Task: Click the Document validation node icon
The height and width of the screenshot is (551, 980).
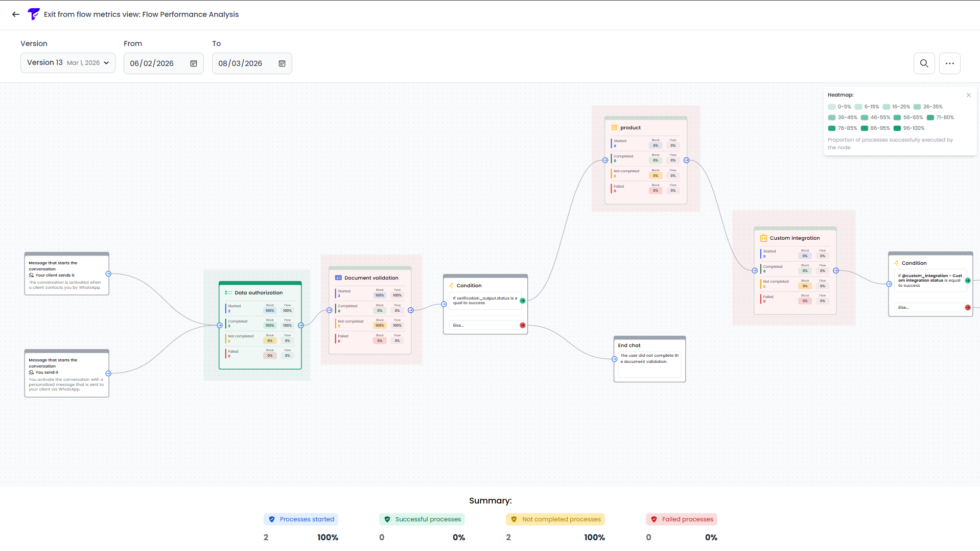Action: [338, 278]
